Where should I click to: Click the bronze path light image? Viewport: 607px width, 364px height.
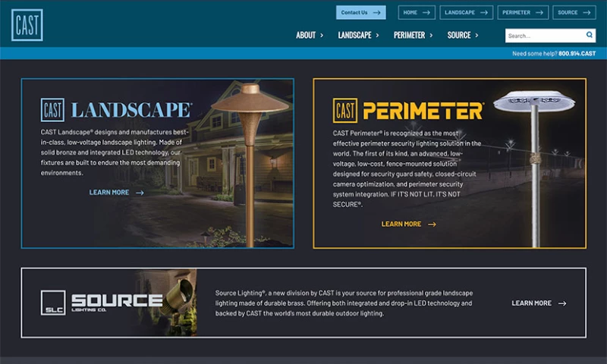point(250,165)
